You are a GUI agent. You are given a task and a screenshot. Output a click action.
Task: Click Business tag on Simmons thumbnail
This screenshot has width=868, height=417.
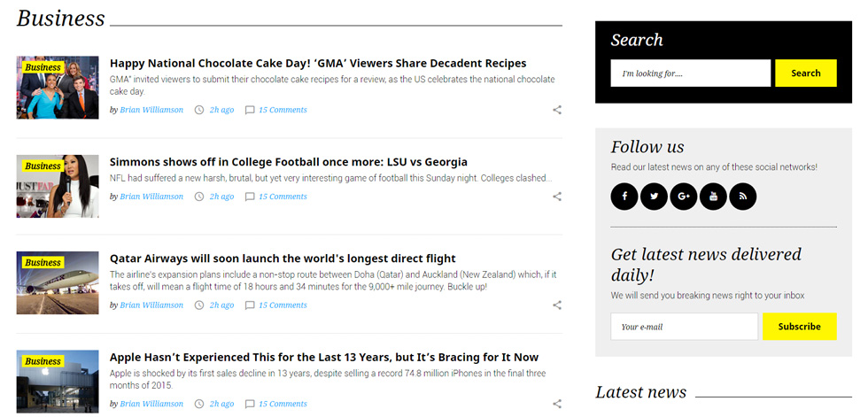coord(43,166)
